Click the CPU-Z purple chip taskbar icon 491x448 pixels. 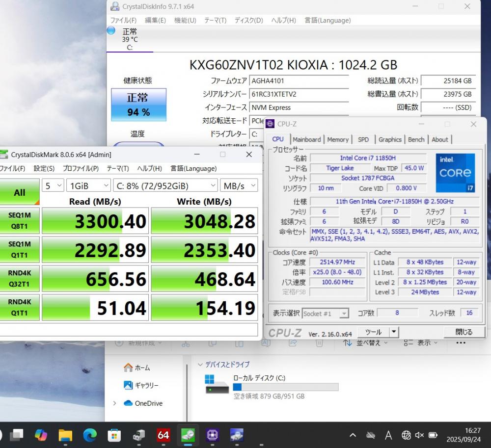[212, 435]
